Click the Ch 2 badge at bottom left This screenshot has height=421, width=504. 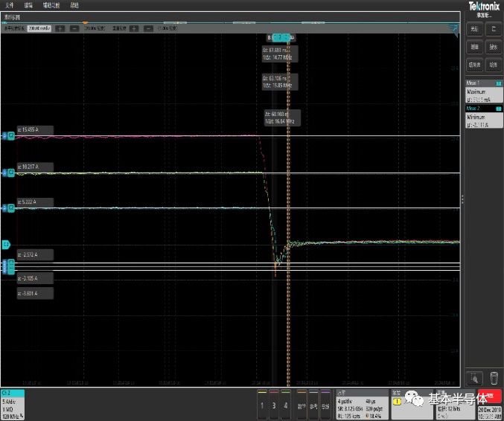pyautogui.click(x=13, y=403)
